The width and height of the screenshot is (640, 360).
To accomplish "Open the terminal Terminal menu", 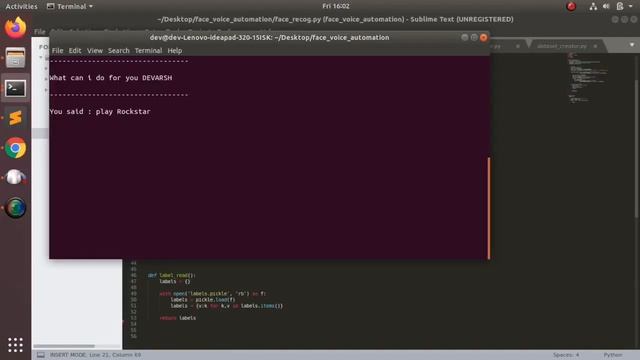I will click(x=148, y=51).
